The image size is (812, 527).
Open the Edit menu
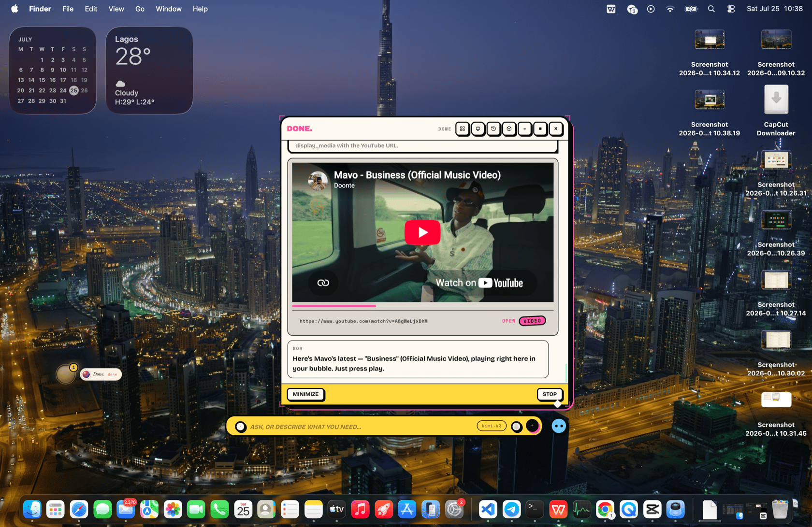(x=91, y=9)
